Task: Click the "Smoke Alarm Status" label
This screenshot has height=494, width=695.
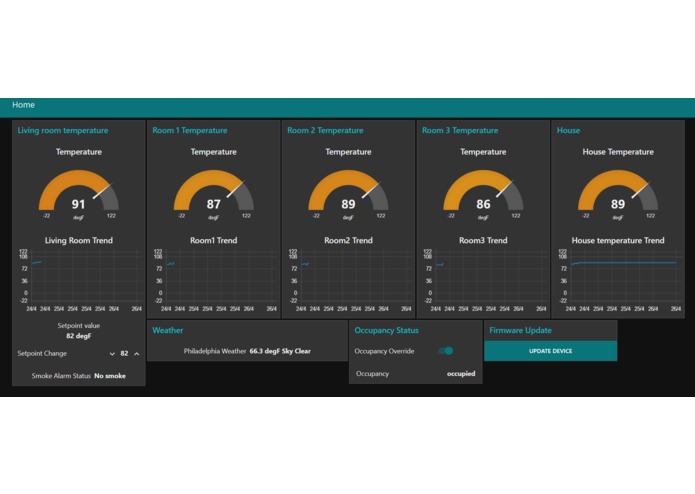Action: tap(61, 376)
